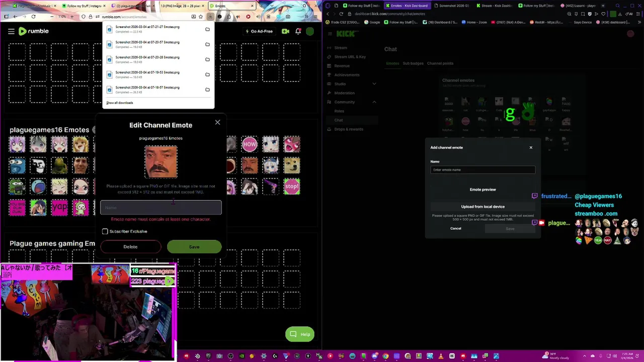This screenshot has width=644, height=362.
Task: Toggle the Subscriber Exclusive checkbox
Action: (x=105, y=231)
